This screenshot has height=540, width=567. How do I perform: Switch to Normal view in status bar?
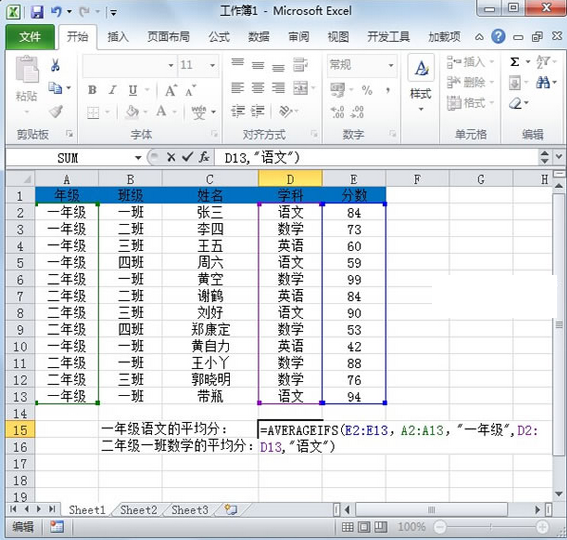click(348, 527)
